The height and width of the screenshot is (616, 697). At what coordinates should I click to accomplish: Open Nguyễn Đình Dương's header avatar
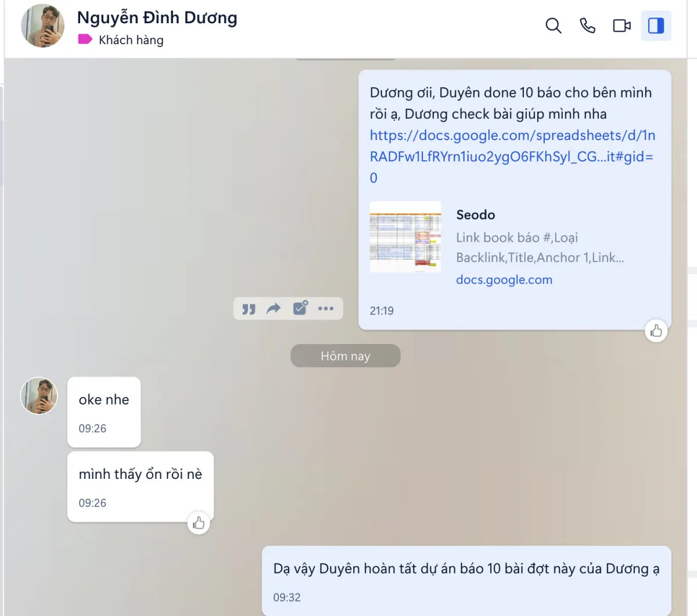[x=43, y=26]
